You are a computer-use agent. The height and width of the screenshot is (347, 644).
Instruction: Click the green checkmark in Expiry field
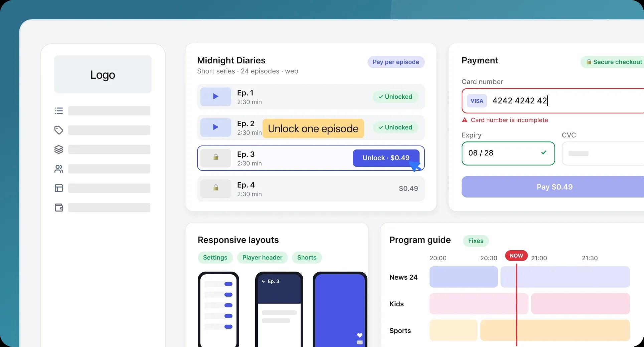point(544,152)
